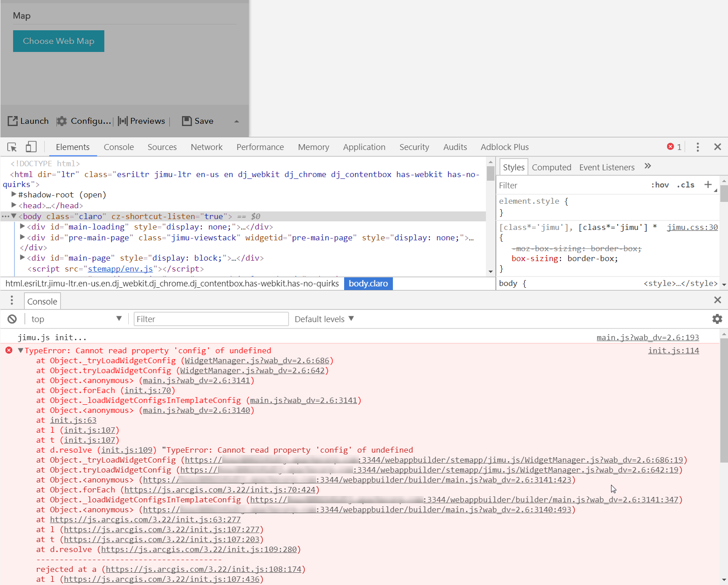Expand the pre-main-page div node

pos(23,237)
